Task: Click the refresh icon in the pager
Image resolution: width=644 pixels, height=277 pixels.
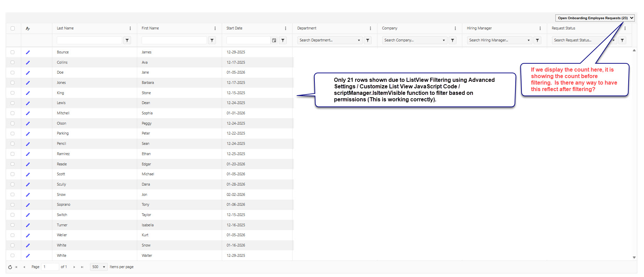Action: [x=10, y=267]
